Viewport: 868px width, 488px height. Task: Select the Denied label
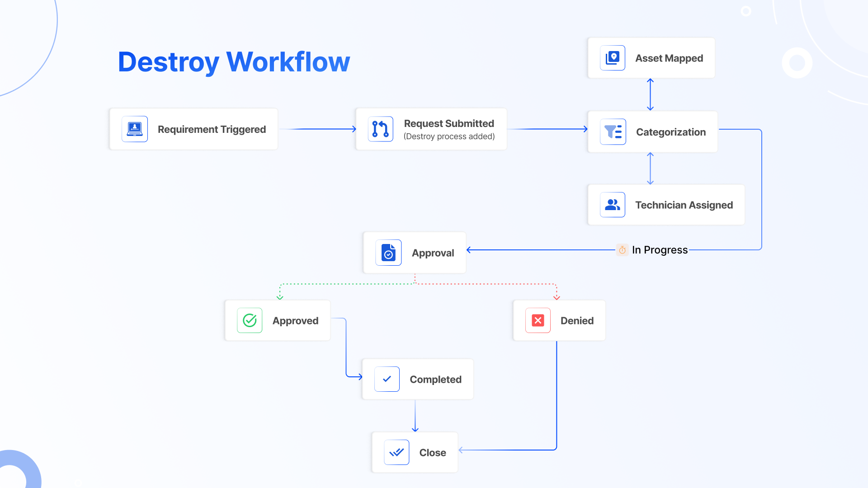point(577,321)
